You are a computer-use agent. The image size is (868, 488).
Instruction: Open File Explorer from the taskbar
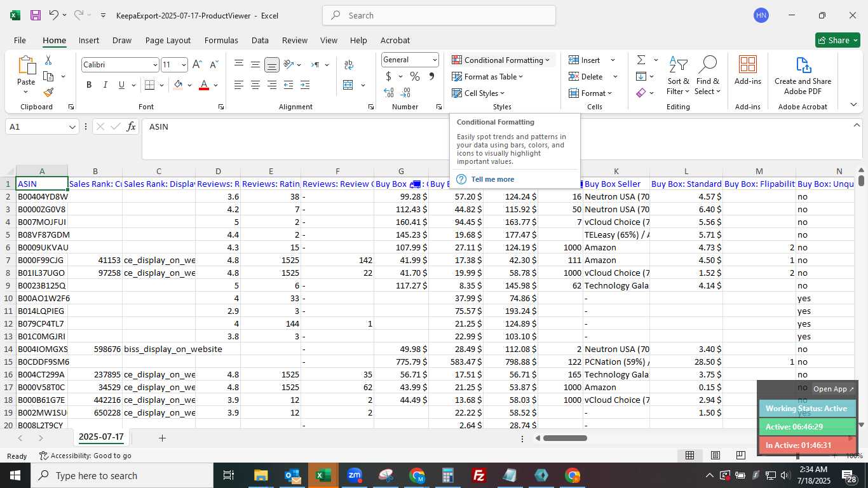tap(261, 475)
